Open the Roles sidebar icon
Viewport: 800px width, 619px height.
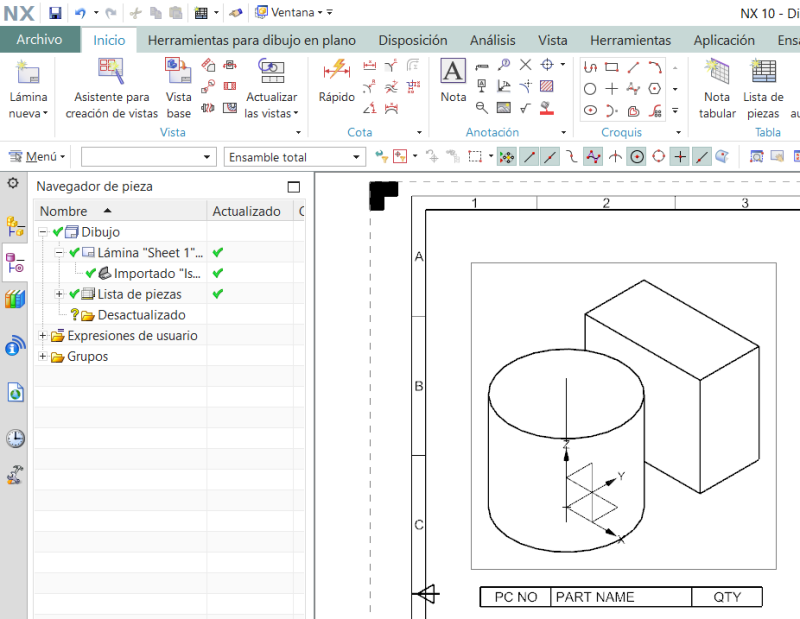[x=15, y=474]
